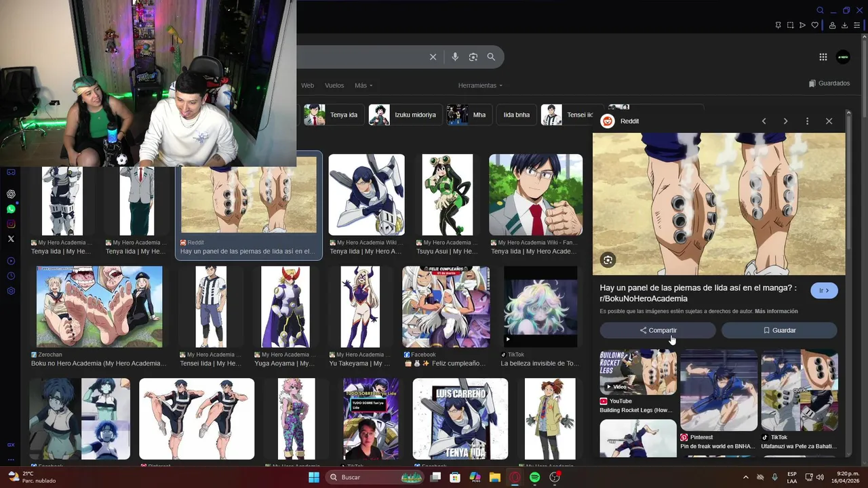Filter results by the Iida bnha chip

click(x=517, y=115)
